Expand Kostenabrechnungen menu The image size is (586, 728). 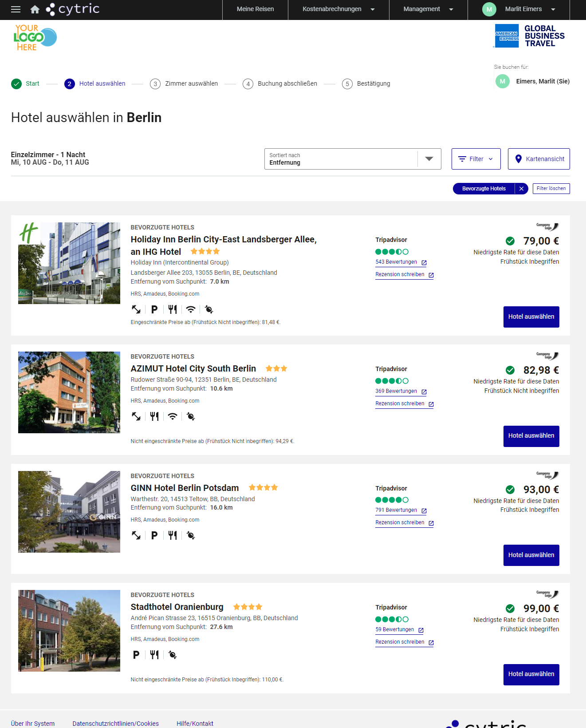(x=338, y=9)
